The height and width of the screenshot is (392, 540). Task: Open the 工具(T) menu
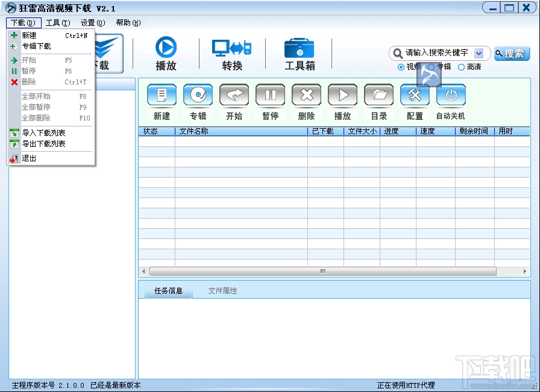coord(58,23)
